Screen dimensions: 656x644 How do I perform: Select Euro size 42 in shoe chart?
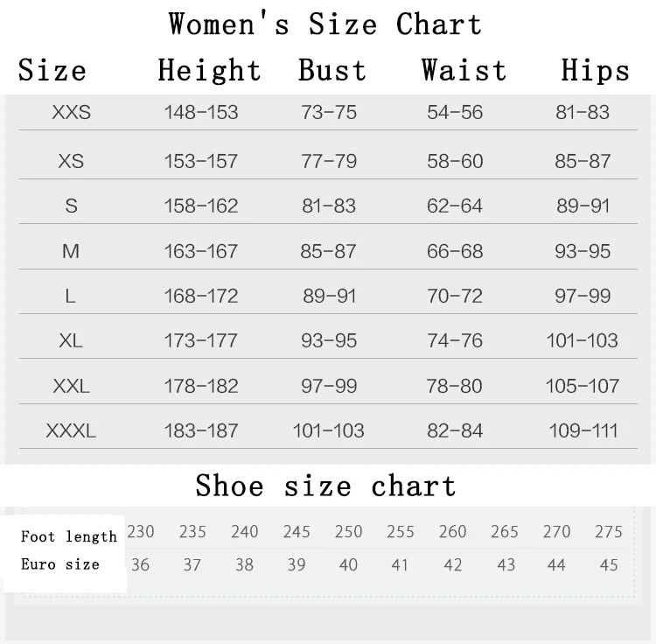pos(453,565)
